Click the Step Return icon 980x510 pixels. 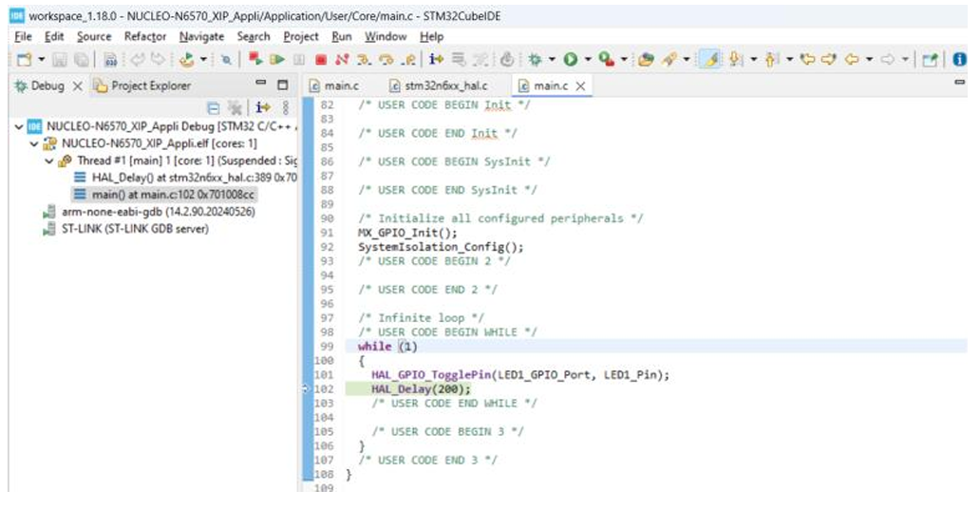(x=408, y=60)
